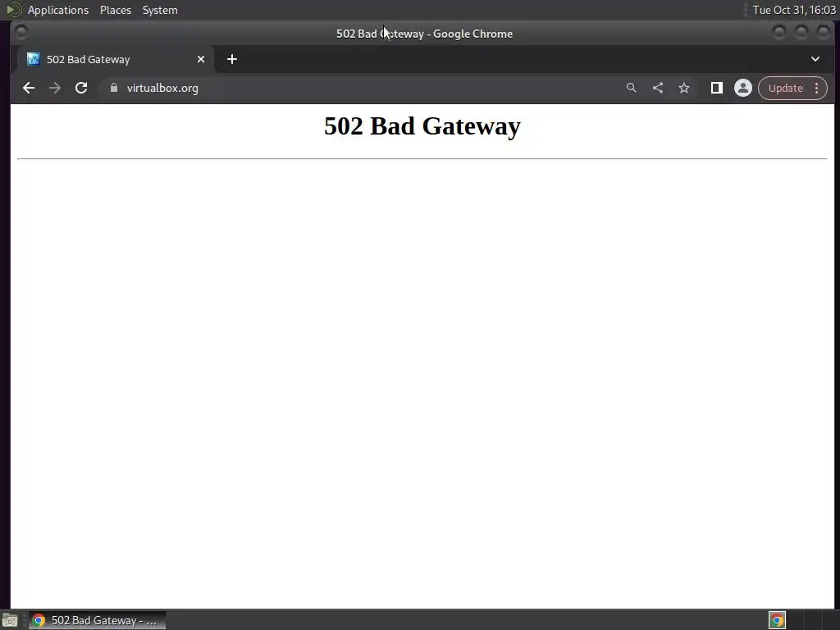Click the Update button
The height and width of the screenshot is (630, 840).
pyautogui.click(x=785, y=88)
